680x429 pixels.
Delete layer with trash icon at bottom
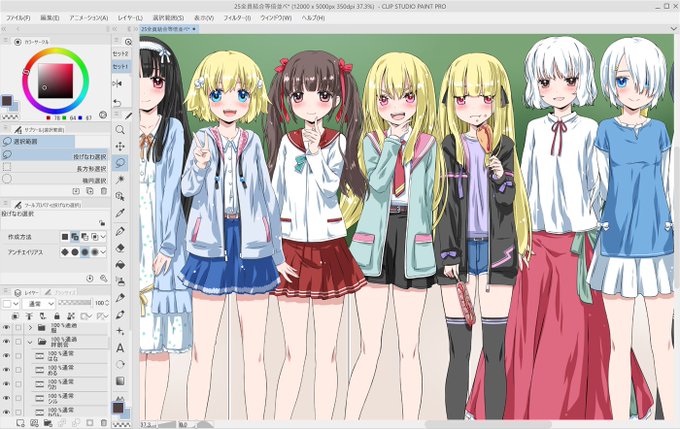pos(104,422)
